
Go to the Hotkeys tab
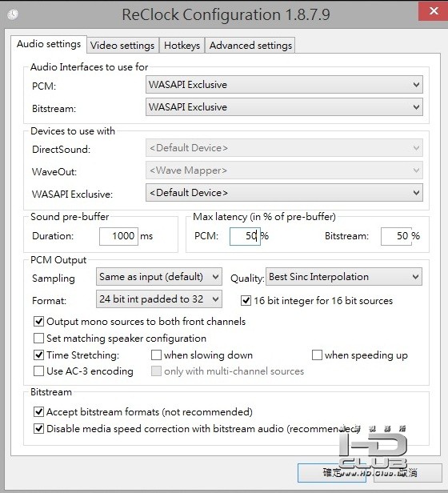[182, 46]
